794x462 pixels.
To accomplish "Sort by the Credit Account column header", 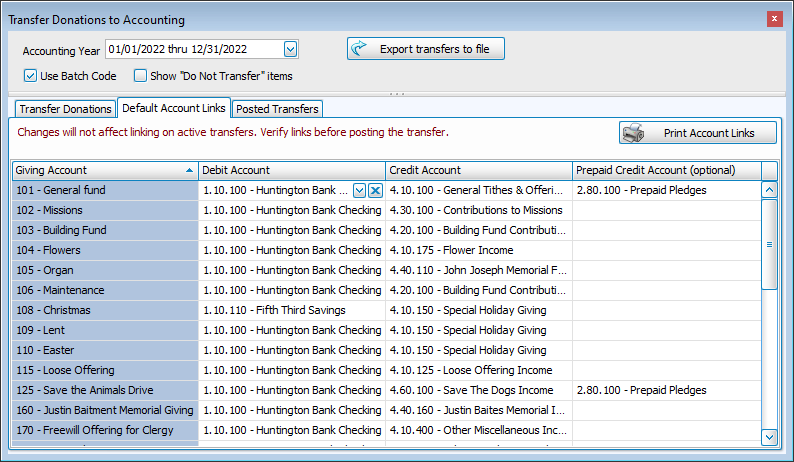I will click(478, 170).
